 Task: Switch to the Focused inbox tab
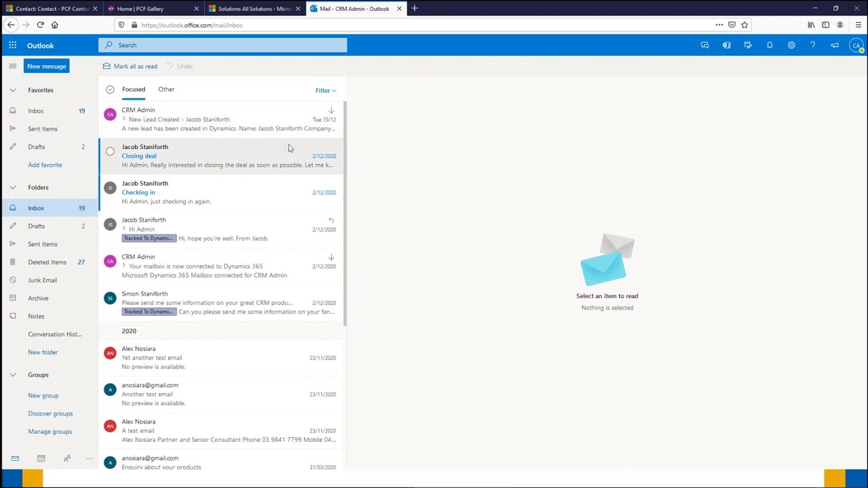tap(134, 89)
